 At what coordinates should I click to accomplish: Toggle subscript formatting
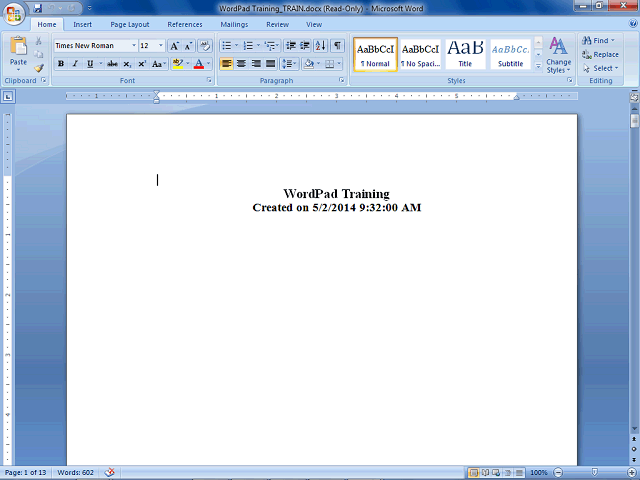(x=127, y=64)
